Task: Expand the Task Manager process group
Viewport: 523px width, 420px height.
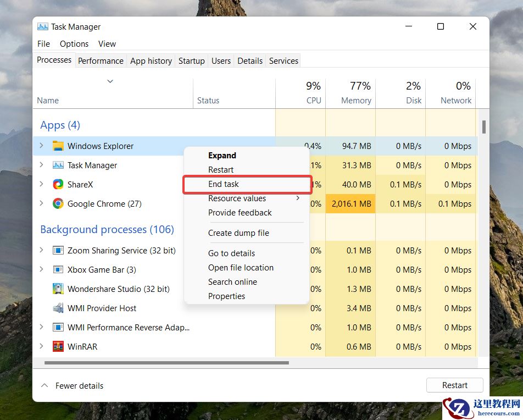Action: point(41,165)
